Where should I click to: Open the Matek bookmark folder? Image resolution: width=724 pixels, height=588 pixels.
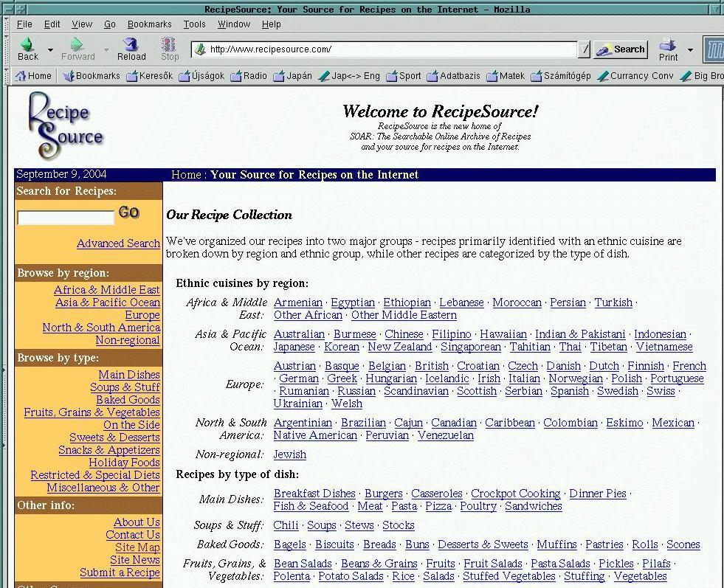(506, 76)
